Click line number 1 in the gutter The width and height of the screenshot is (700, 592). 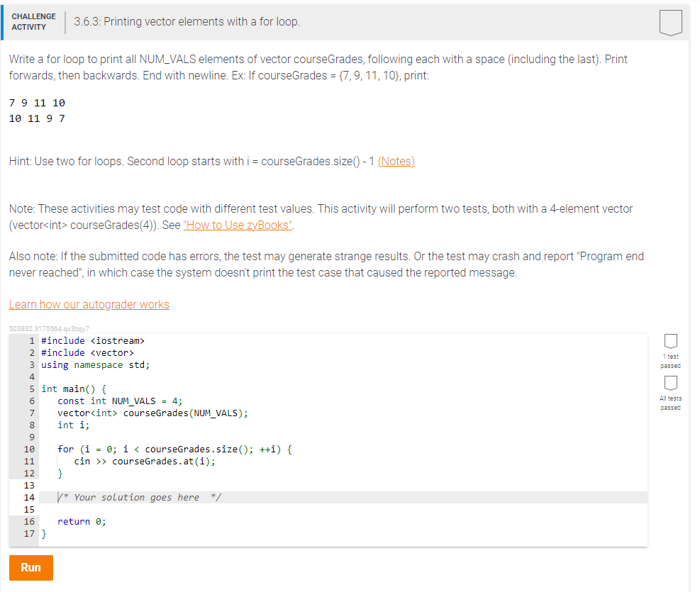click(32, 340)
